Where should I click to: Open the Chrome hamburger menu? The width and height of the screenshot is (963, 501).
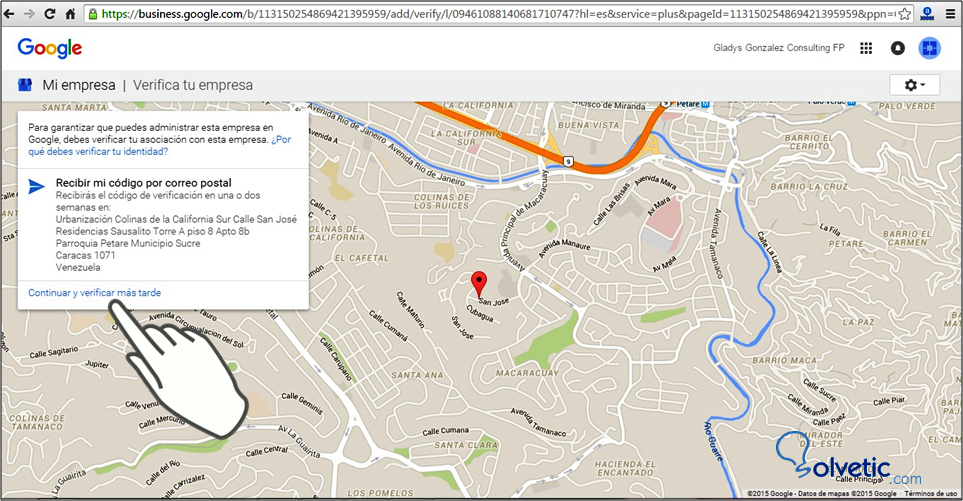click(x=950, y=14)
